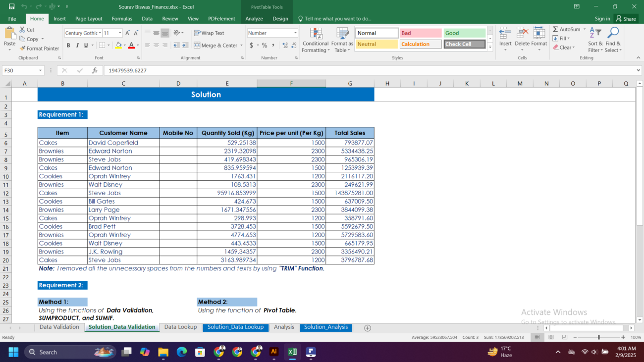Click the zoom slider in the status bar
The width and height of the screenshot is (644, 362).
(x=598, y=337)
